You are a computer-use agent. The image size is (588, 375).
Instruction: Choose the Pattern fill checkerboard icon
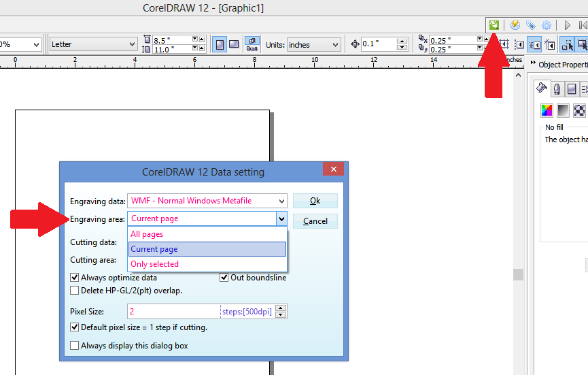pos(579,110)
